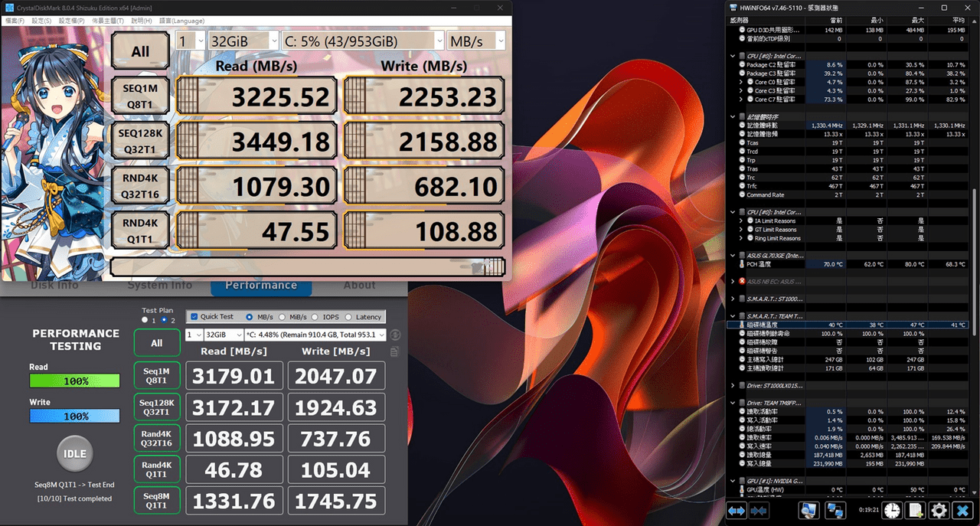Open the 語言(Language) menu
This screenshot has height=526, width=980.
(181, 21)
